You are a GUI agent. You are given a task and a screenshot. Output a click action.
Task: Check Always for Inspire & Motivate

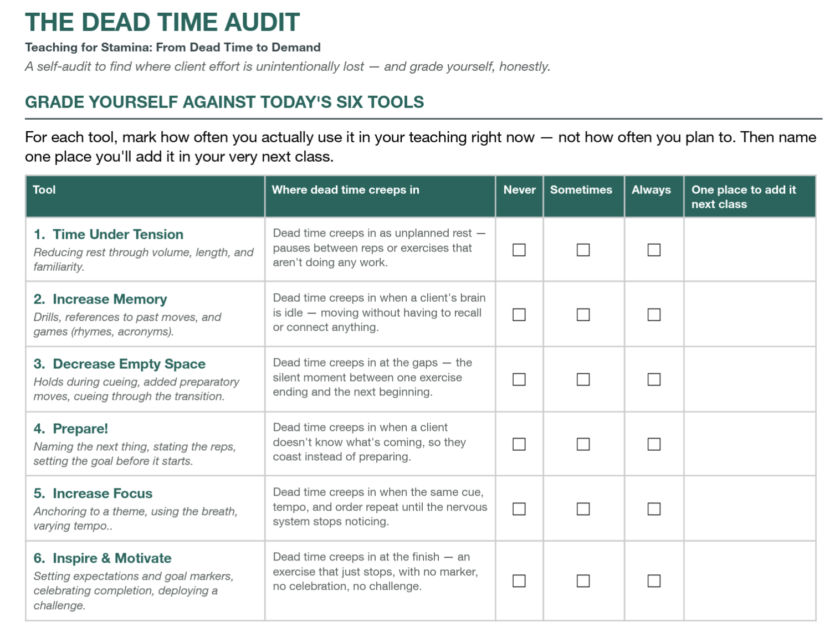coord(654,581)
